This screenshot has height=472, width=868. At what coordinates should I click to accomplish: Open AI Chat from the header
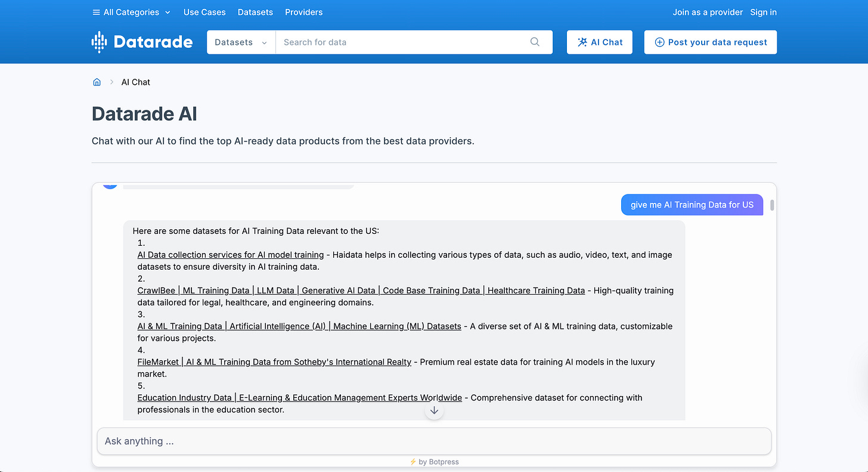coord(600,42)
